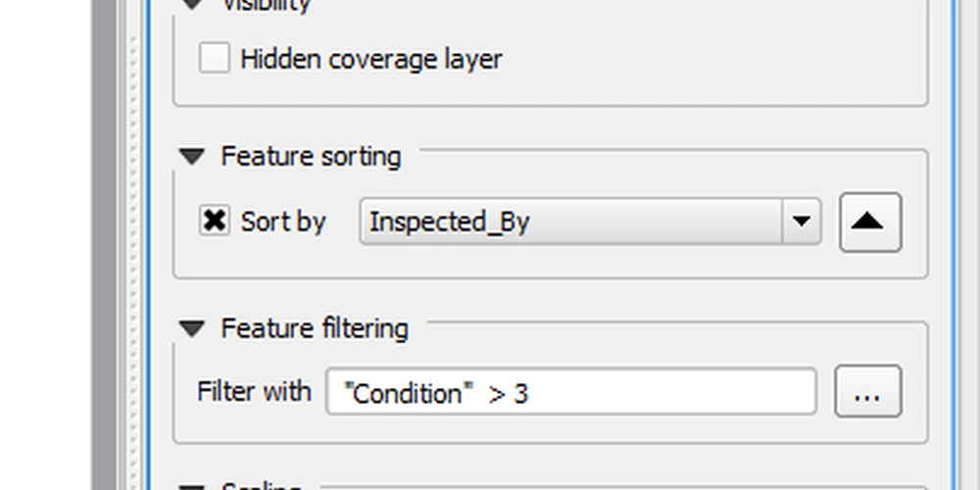Viewport: 980px width, 490px height.
Task: Click the Filter with label
Action: pos(254,392)
